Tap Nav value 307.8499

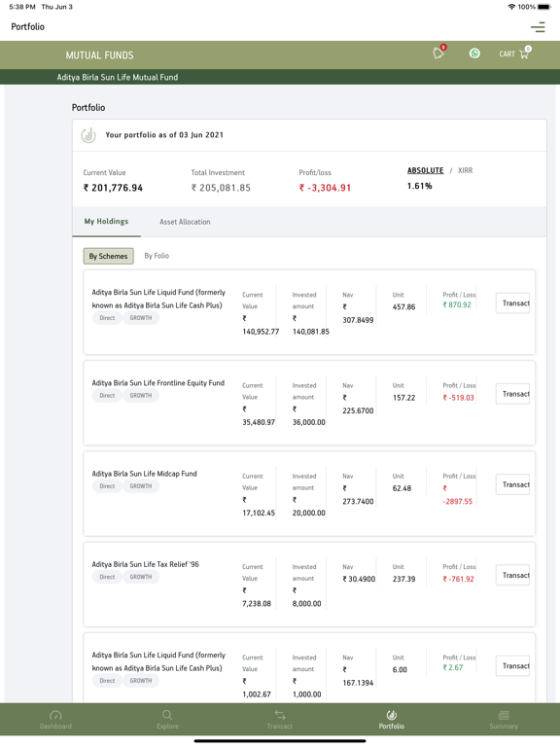358,320
